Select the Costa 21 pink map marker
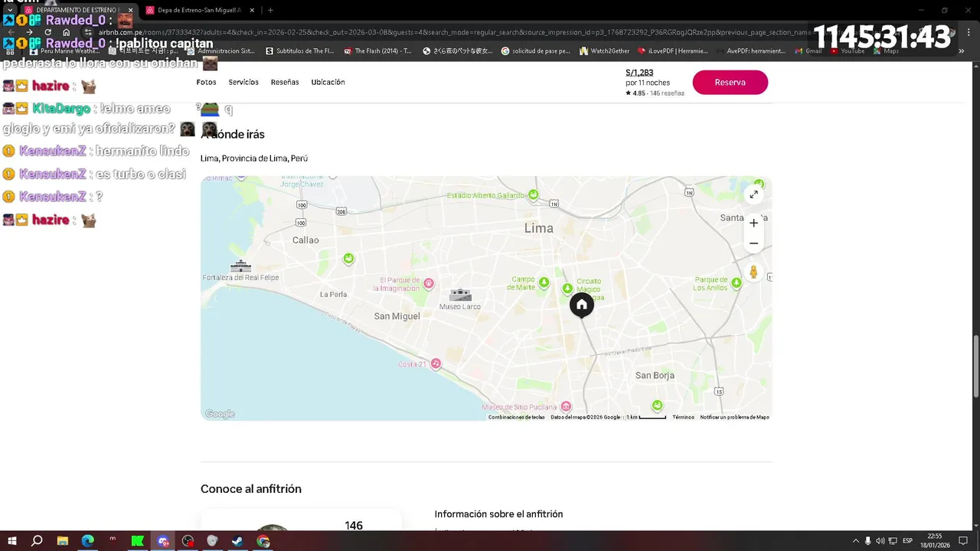This screenshot has width=980, height=551. click(436, 364)
